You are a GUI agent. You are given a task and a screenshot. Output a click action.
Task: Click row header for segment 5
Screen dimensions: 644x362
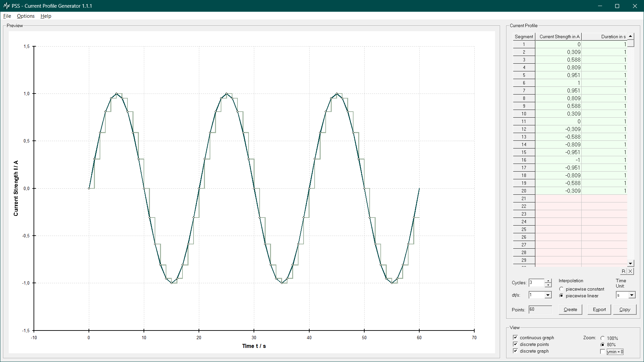[524, 75]
